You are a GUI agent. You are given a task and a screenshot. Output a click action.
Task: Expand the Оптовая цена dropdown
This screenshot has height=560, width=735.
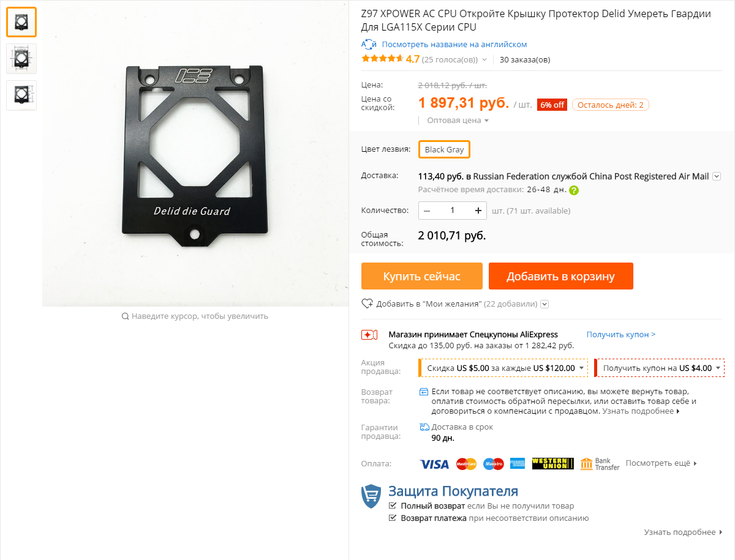[458, 121]
